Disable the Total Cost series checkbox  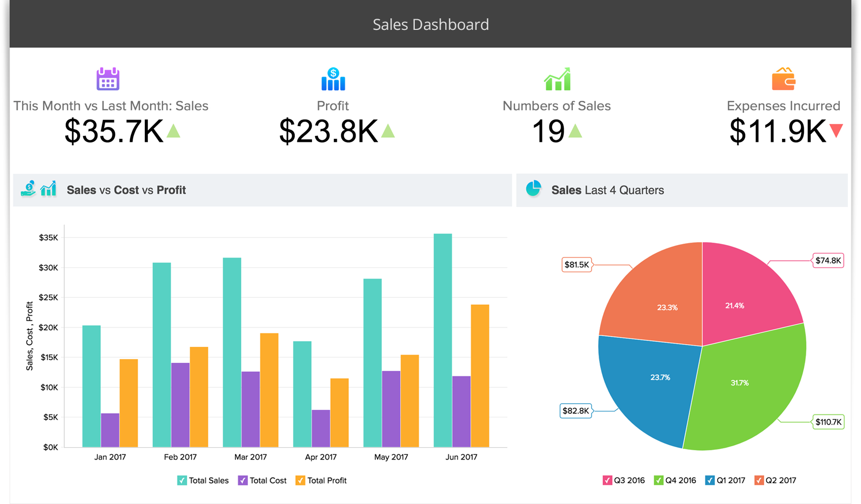click(242, 480)
